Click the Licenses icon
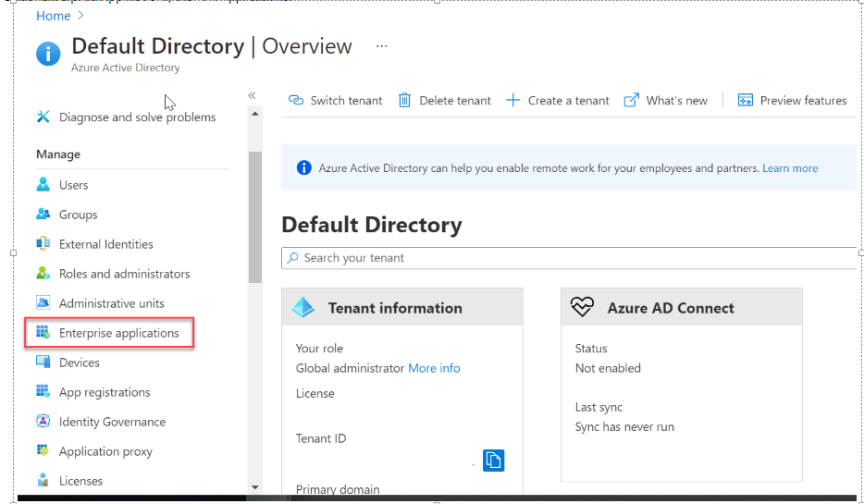 pos(43,481)
